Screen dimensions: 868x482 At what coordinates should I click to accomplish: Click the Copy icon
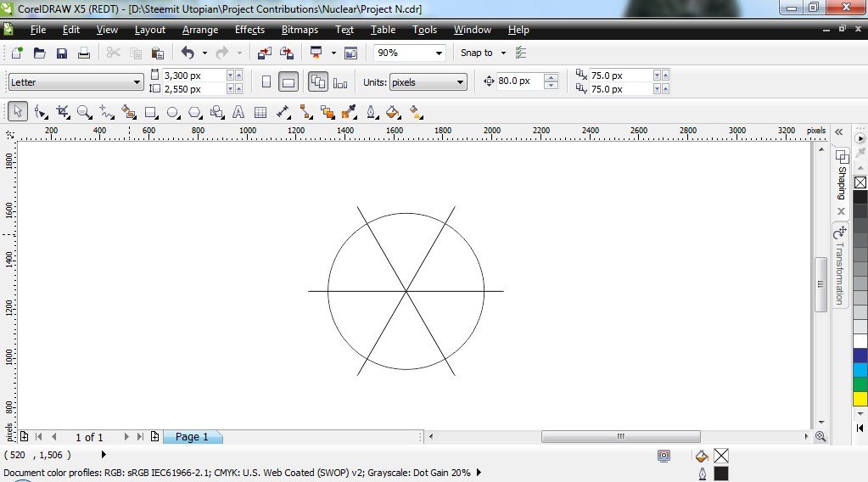pyautogui.click(x=136, y=53)
